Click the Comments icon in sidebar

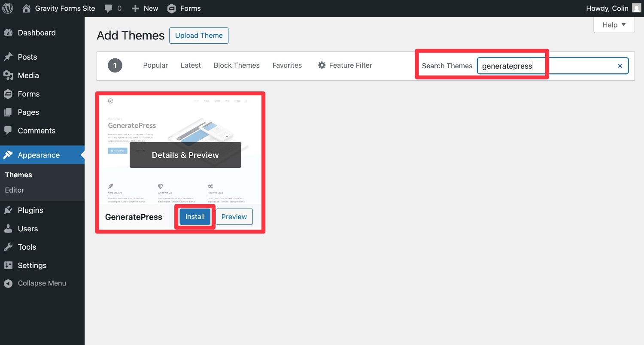click(x=8, y=130)
